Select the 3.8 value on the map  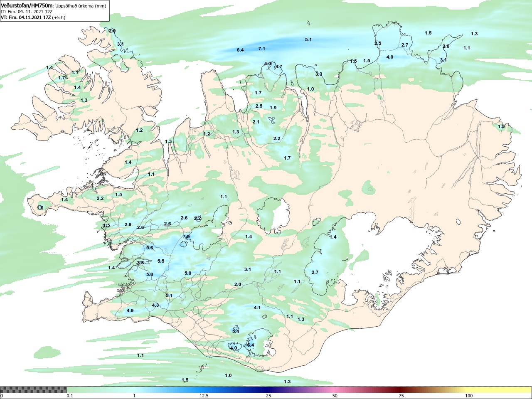coord(140,263)
